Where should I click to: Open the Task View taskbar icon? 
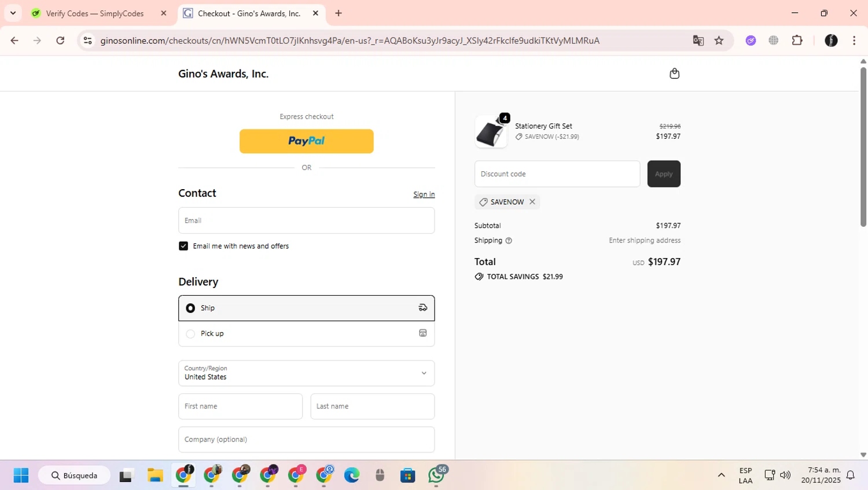tap(126, 476)
